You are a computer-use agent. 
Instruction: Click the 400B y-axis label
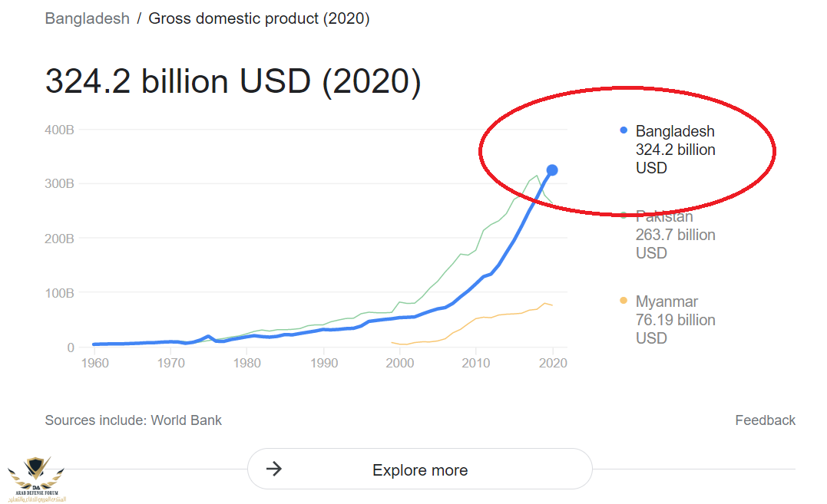(x=60, y=130)
